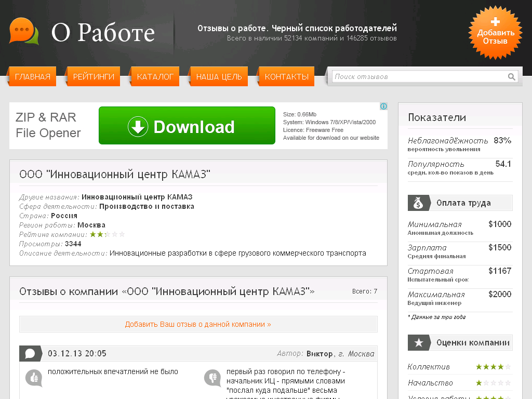
Task: Click author name Виктор
Action: click(x=320, y=354)
